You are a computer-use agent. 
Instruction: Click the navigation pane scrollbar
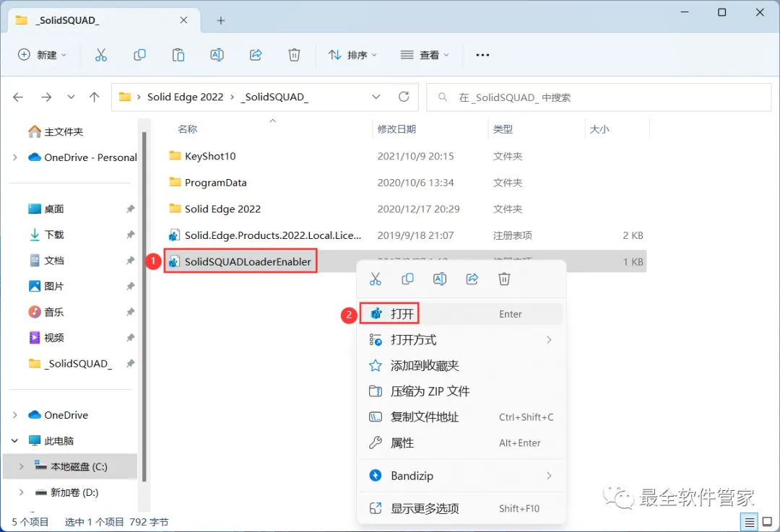pos(144,307)
